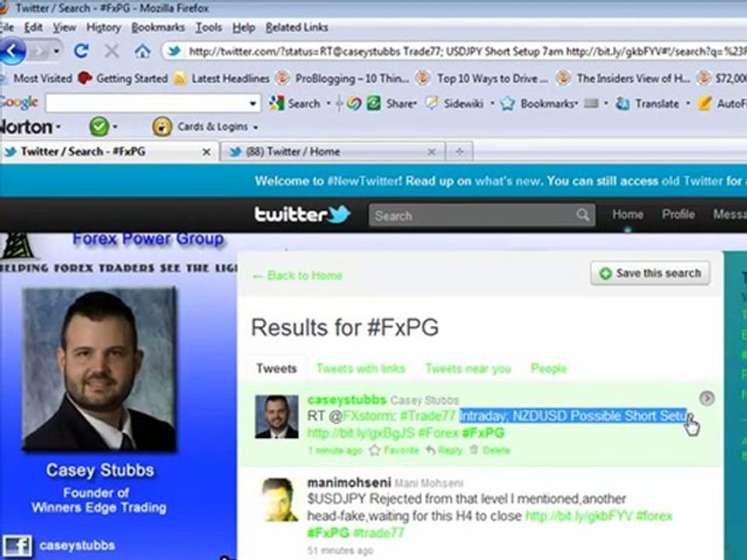Open the Cards & Logins dropdown
747x560 pixels.
tap(218, 127)
